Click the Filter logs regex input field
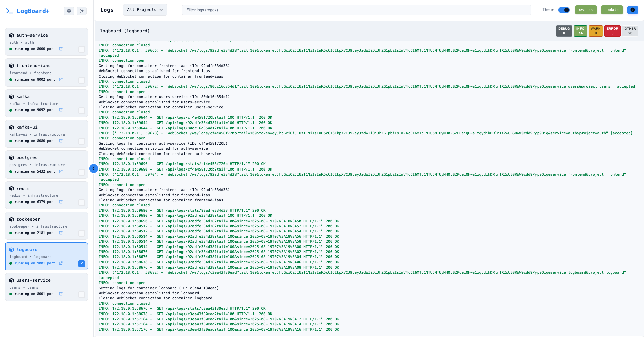Image resolution: width=644 pixels, height=337 pixels. coord(356,10)
